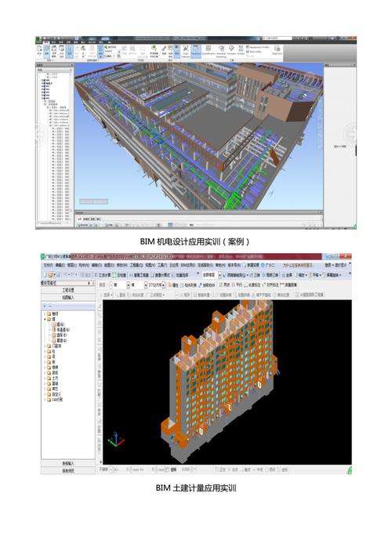Image resolution: width=392 pixels, height=554 pixels.
Task: Open the BIM应用 menu
Action: tap(187, 265)
